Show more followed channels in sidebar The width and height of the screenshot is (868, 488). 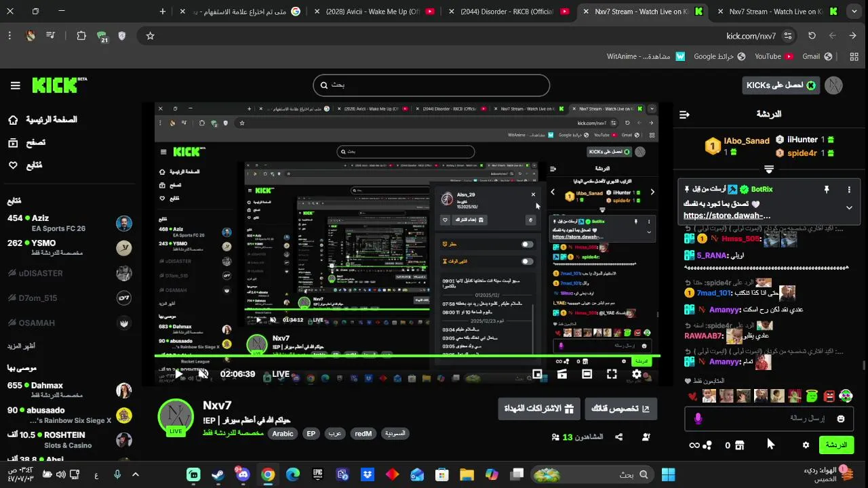coord(22,346)
